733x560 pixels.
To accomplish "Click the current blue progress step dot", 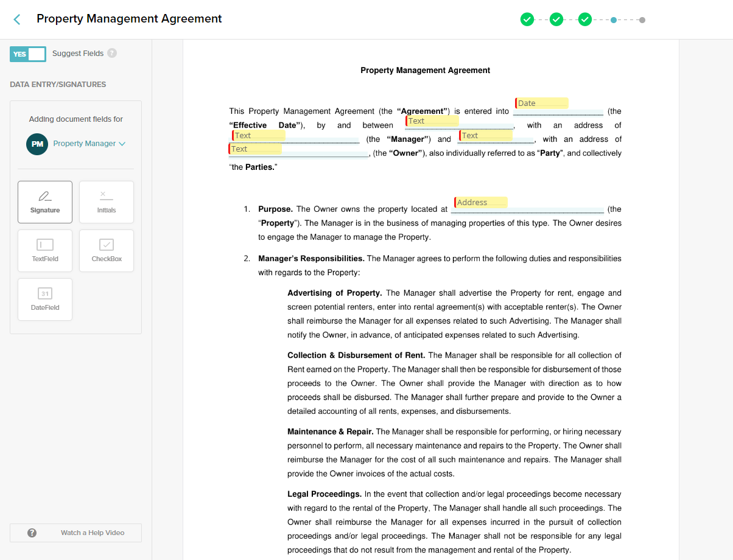I will click(614, 19).
